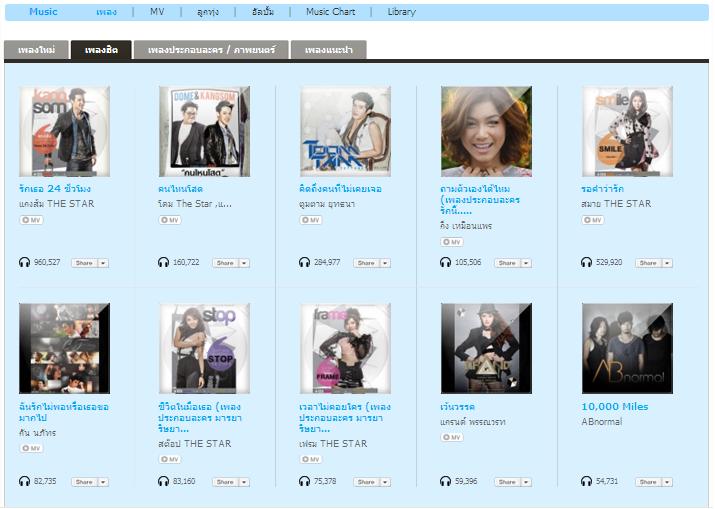Open ABnormal album cover thumbnail
Screen dimensions: 715x509
627,348
